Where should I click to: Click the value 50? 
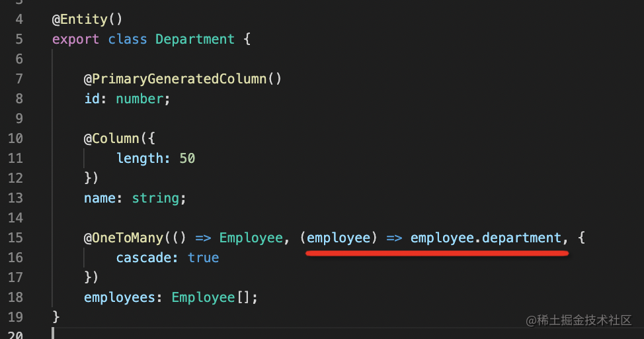[x=187, y=158]
